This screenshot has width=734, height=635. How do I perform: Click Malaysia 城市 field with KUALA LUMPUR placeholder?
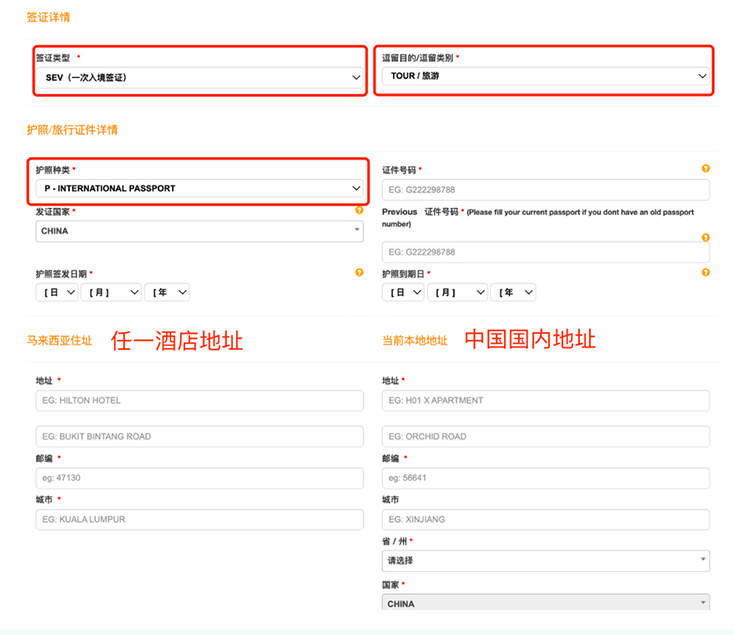(200, 520)
